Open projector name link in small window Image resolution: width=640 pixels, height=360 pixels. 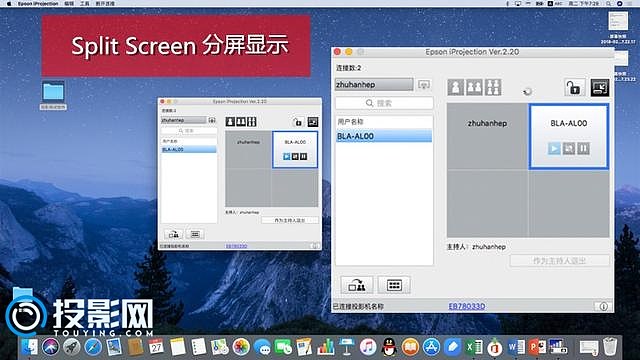[236, 246]
